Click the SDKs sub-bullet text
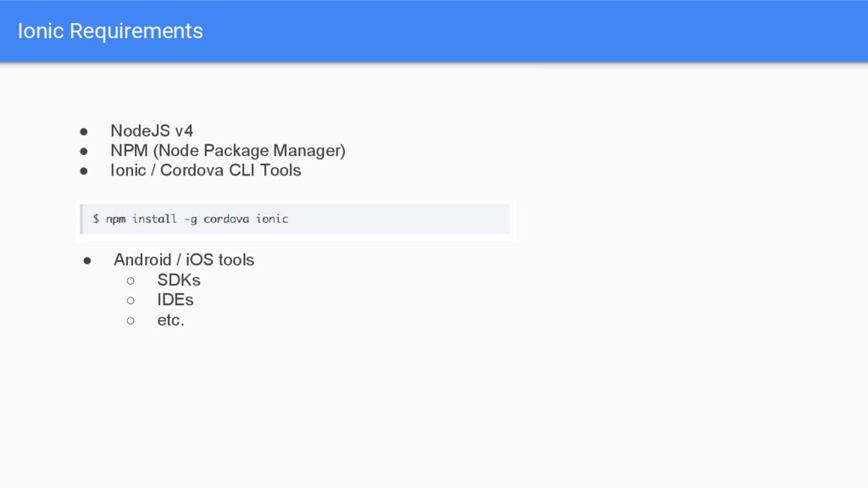Viewport: 868px width, 488px height. point(179,280)
